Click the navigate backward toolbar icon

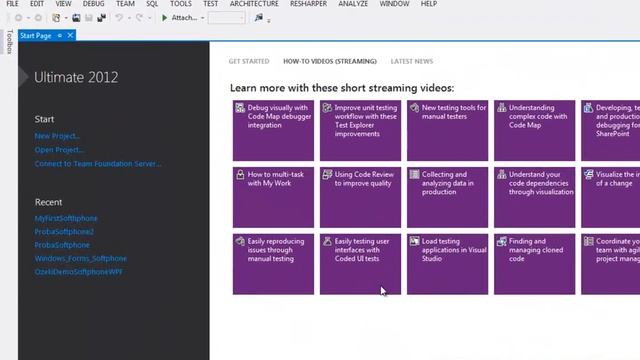pyautogui.click(x=18, y=18)
